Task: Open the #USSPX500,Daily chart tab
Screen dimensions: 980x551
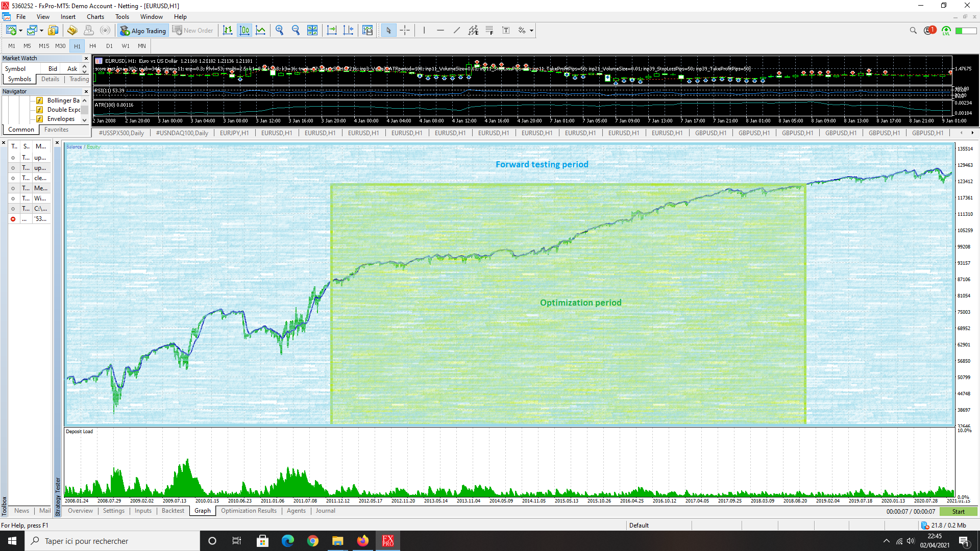Action: coord(121,133)
